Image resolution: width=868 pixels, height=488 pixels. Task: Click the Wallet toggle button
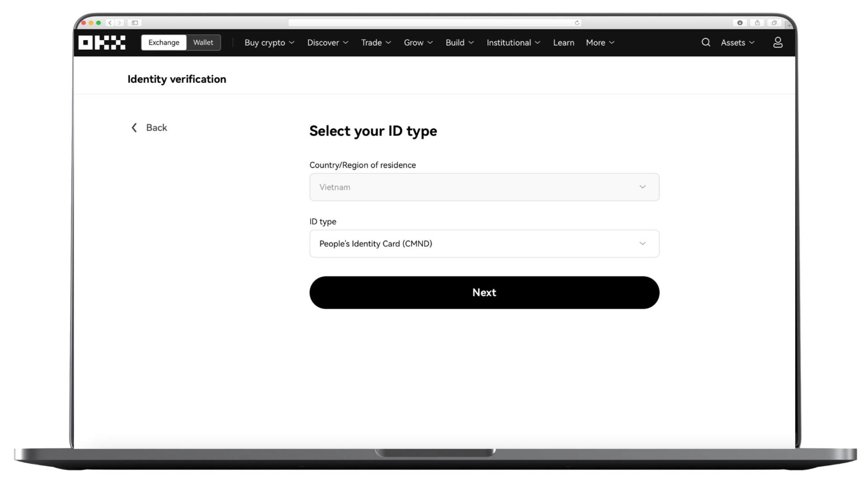tap(203, 42)
